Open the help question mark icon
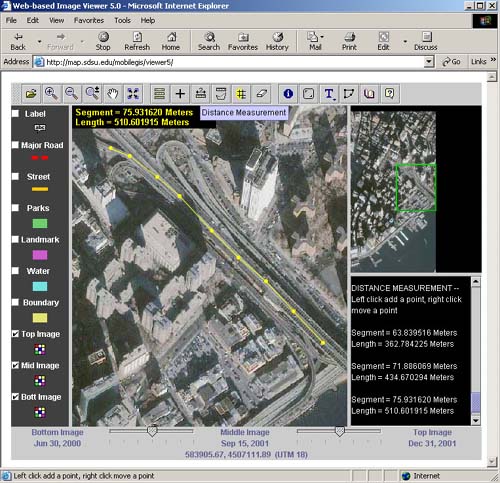Image resolution: width=500 pixels, height=483 pixels. tap(389, 94)
